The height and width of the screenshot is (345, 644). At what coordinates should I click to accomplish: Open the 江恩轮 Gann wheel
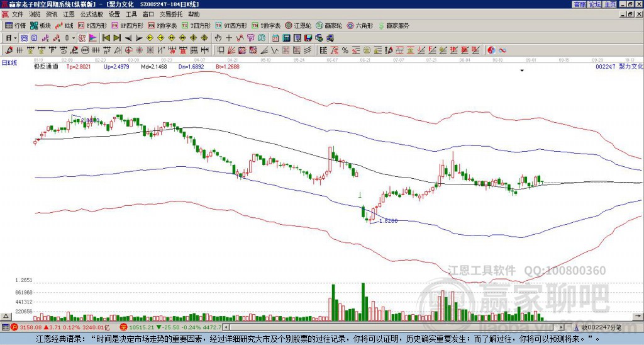pyautogui.click(x=298, y=25)
